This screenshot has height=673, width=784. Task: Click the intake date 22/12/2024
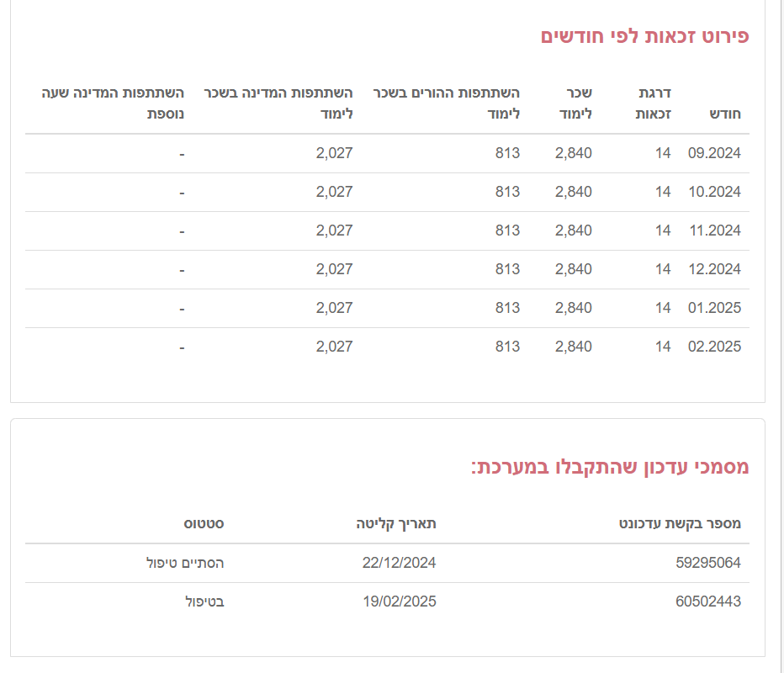(x=399, y=563)
